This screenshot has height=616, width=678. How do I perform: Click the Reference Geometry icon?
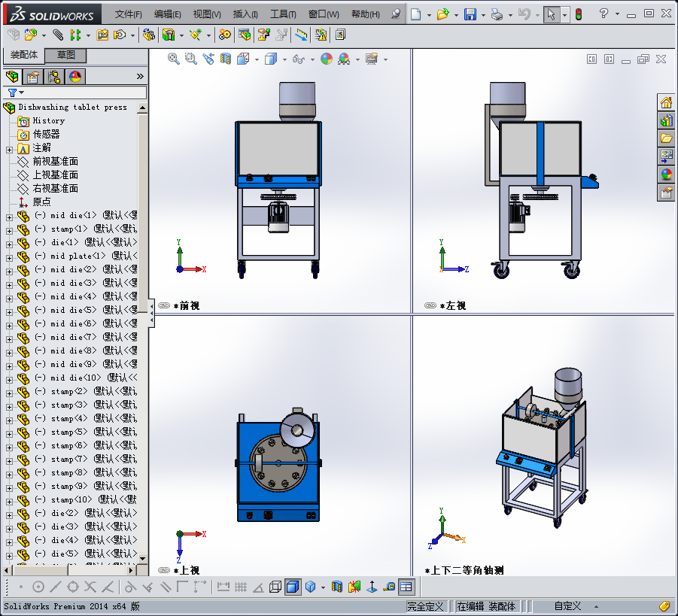[x=196, y=35]
